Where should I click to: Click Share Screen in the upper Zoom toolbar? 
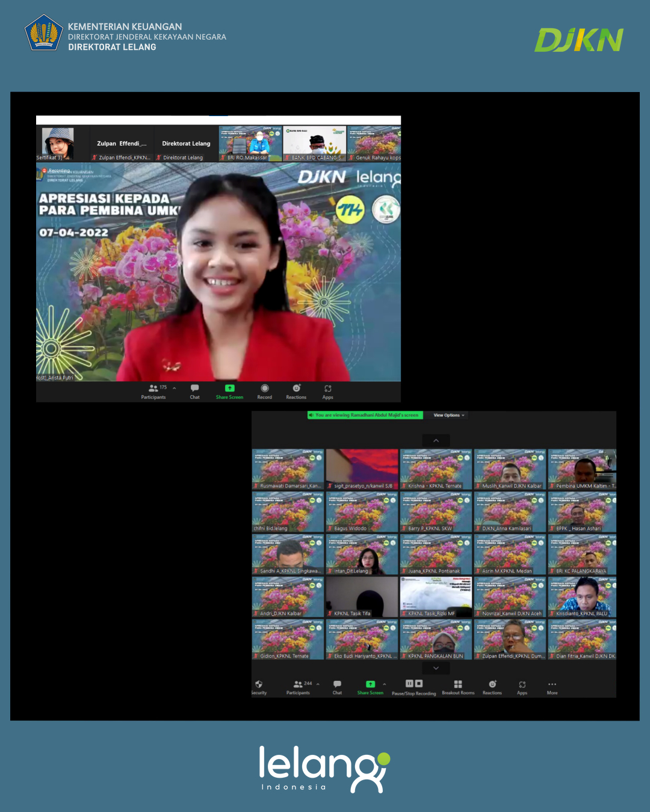coord(229,391)
